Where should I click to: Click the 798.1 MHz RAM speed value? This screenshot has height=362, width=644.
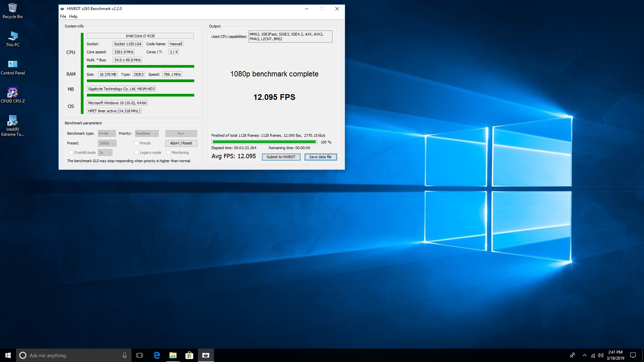pyautogui.click(x=172, y=74)
